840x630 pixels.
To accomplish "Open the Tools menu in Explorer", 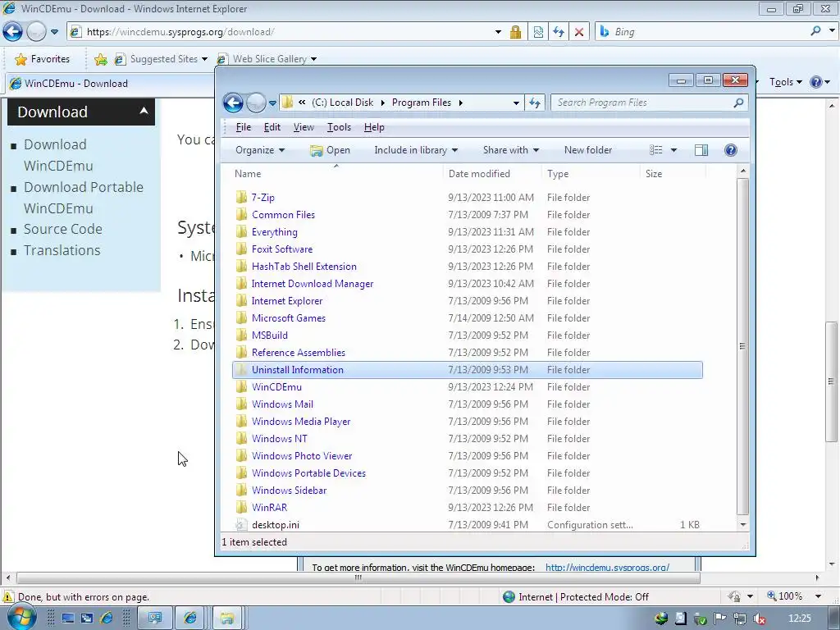I will (x=339, y=127).
